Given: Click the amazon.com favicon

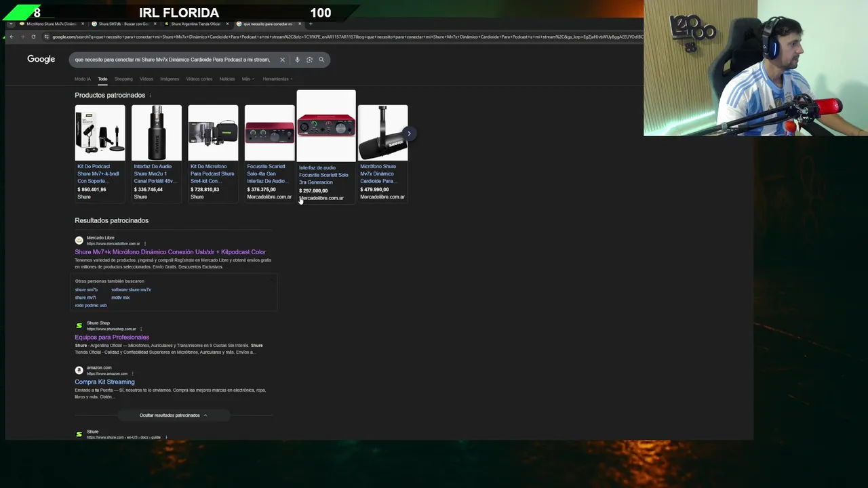Looking at the screenshot, I should point(79,370).
